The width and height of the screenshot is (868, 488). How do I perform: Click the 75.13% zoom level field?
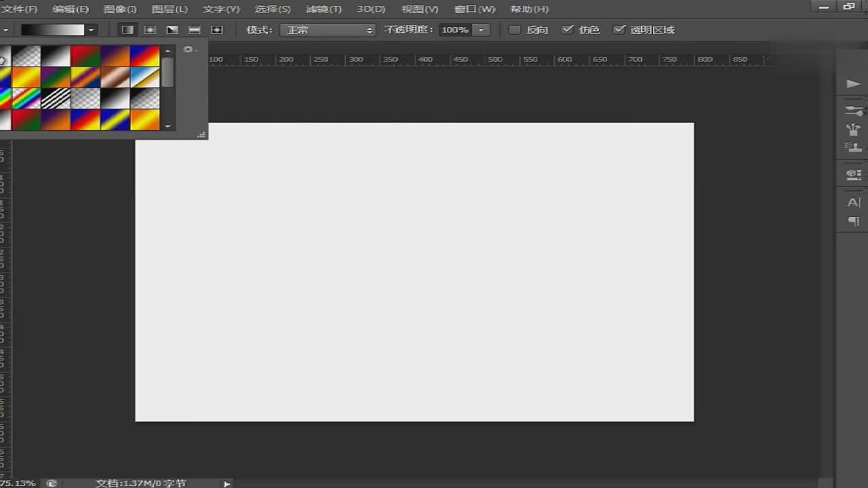(18, 483)
